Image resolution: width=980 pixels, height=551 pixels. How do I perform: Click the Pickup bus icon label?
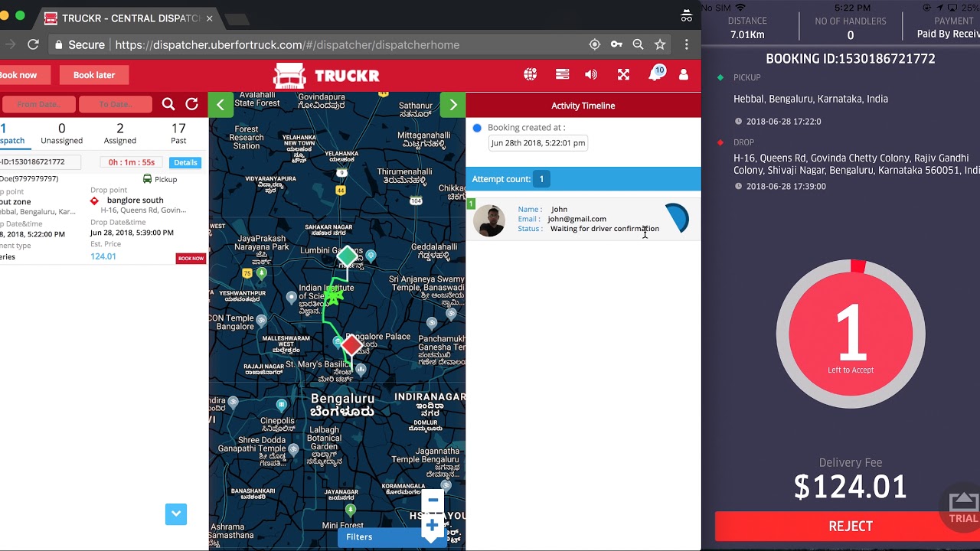[160, 179]
